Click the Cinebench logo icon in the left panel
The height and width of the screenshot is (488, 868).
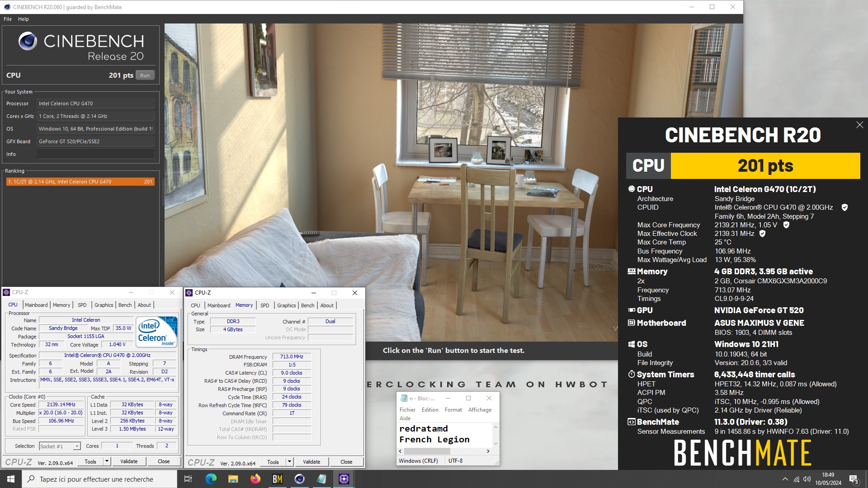[x=28, y=41]
